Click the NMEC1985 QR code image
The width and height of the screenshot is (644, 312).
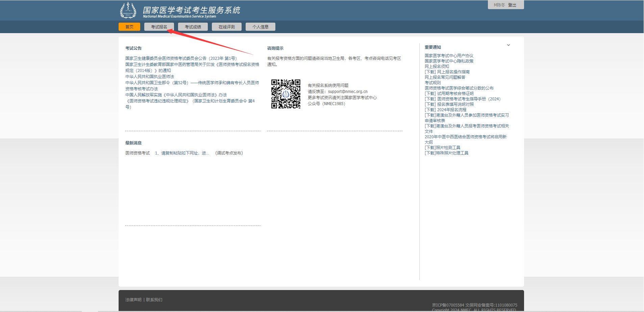[286, 94]
